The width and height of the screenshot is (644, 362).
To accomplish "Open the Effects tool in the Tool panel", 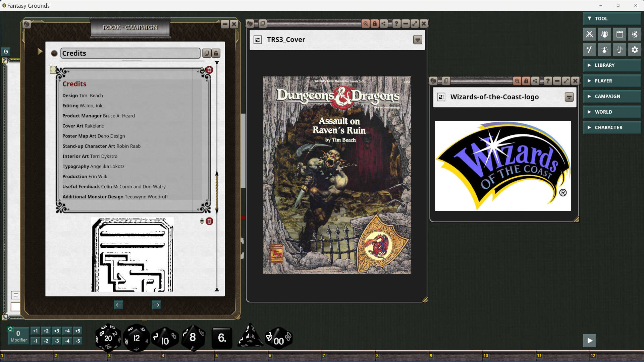I will pos(604,50).
